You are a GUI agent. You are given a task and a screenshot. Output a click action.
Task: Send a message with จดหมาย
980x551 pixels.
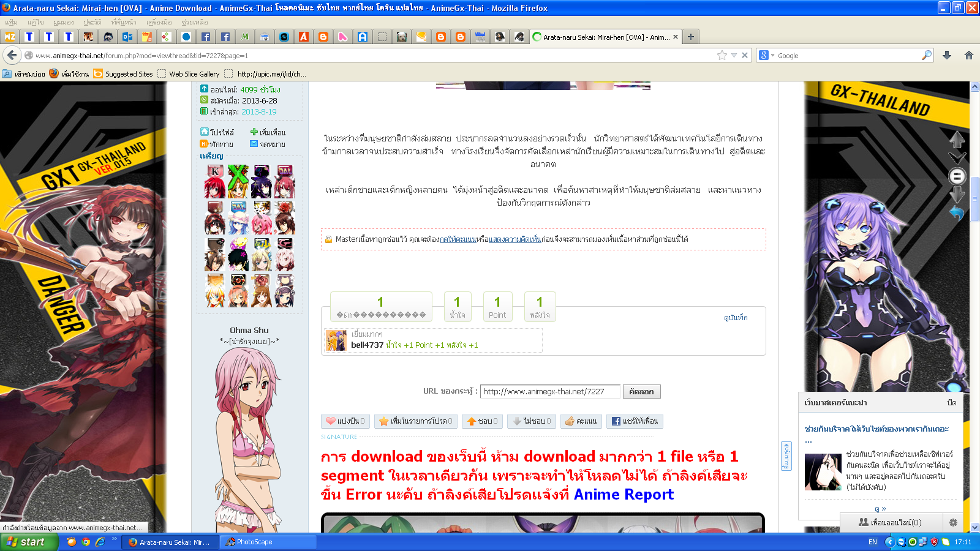(x=268, y=144)
